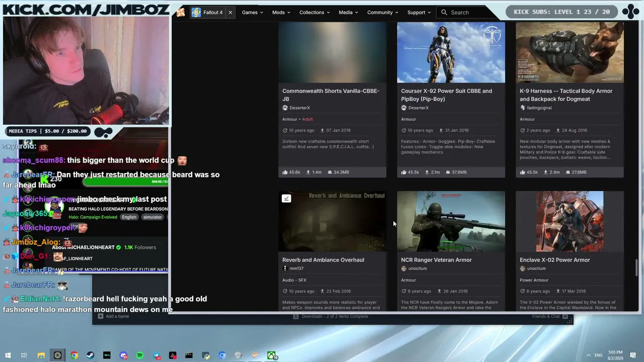Open Steam from the taskbar

(91, 355)
